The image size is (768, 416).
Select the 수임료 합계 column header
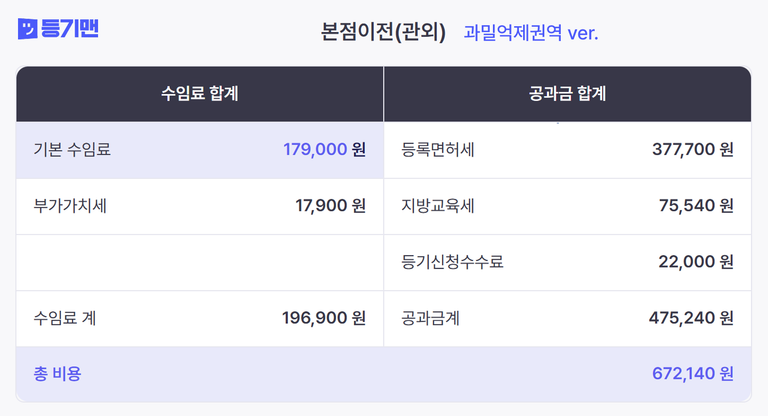[x=199, y=95]
